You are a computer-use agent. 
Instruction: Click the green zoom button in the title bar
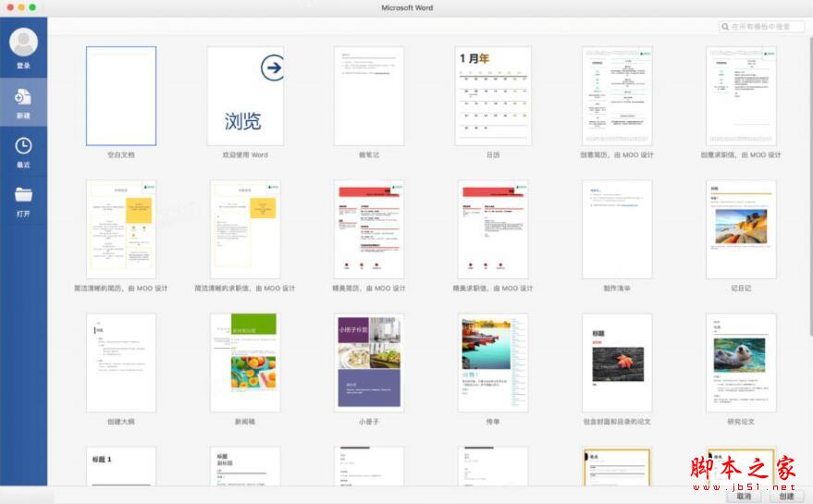pos(32,7)
